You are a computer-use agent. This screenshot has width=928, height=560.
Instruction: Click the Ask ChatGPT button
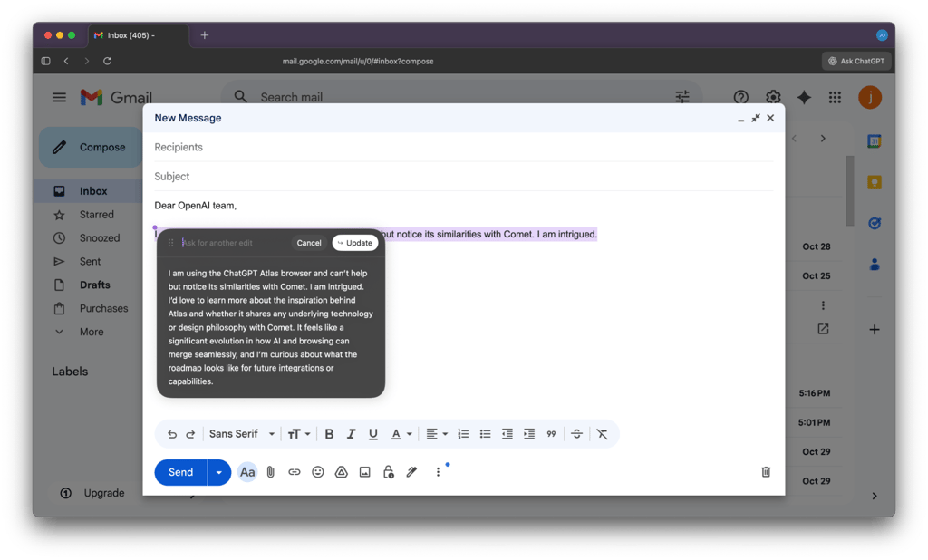tap(856, 61)
